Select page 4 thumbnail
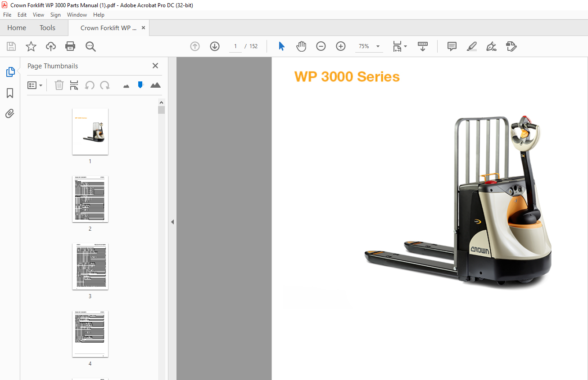 tap(90, 334)
